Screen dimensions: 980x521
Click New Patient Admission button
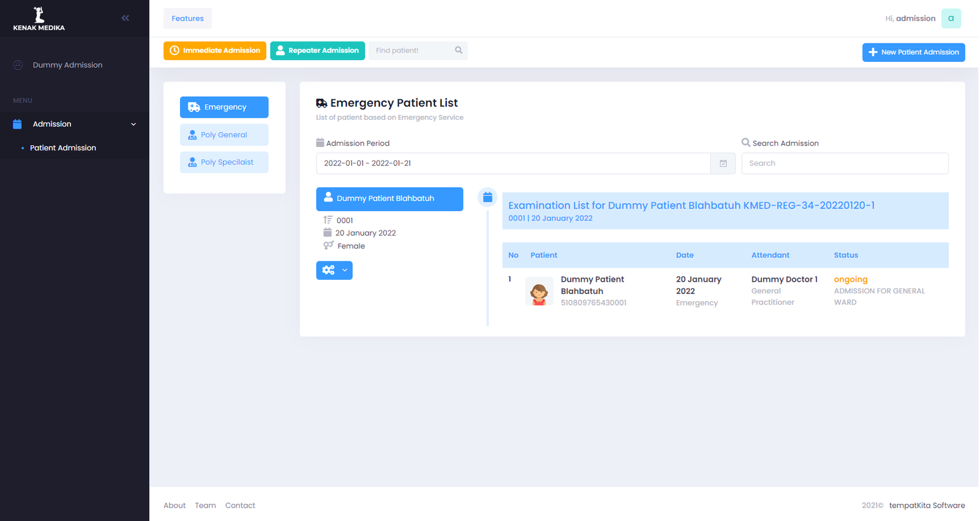pos(913,53)
